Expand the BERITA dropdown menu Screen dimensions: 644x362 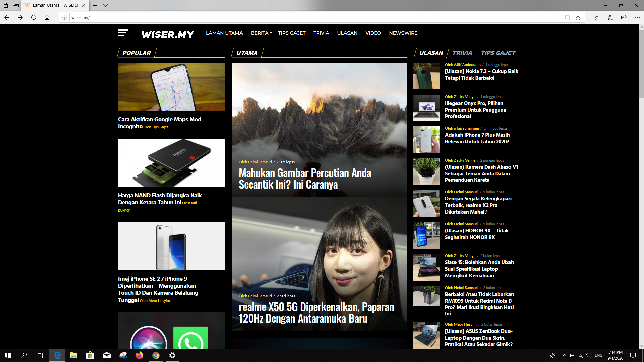[261, 33]
